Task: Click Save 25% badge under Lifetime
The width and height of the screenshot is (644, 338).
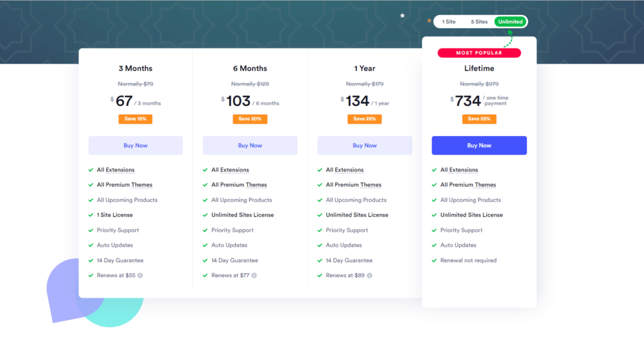Action: click(479, 119)
